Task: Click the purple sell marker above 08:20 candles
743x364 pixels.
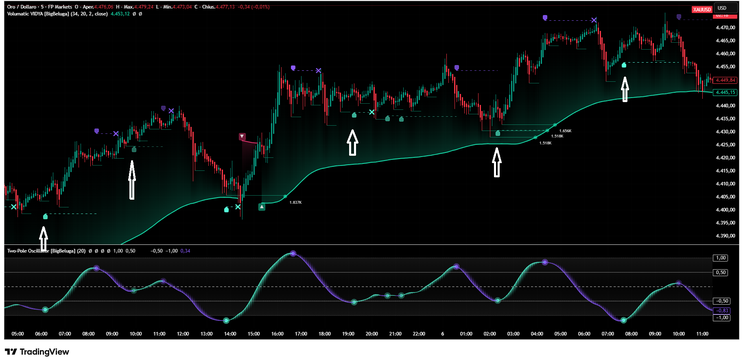Action: click(x=97, y=130)
